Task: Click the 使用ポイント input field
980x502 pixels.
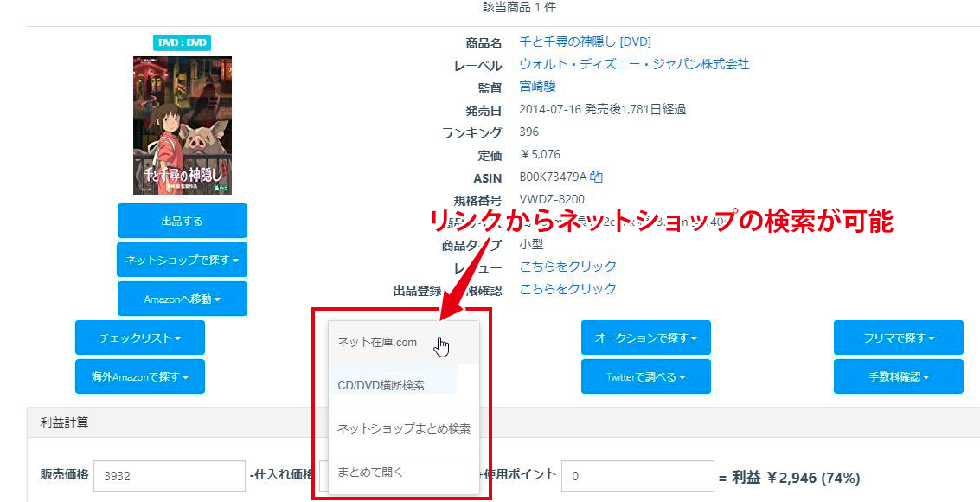Action: coord(637,476)
